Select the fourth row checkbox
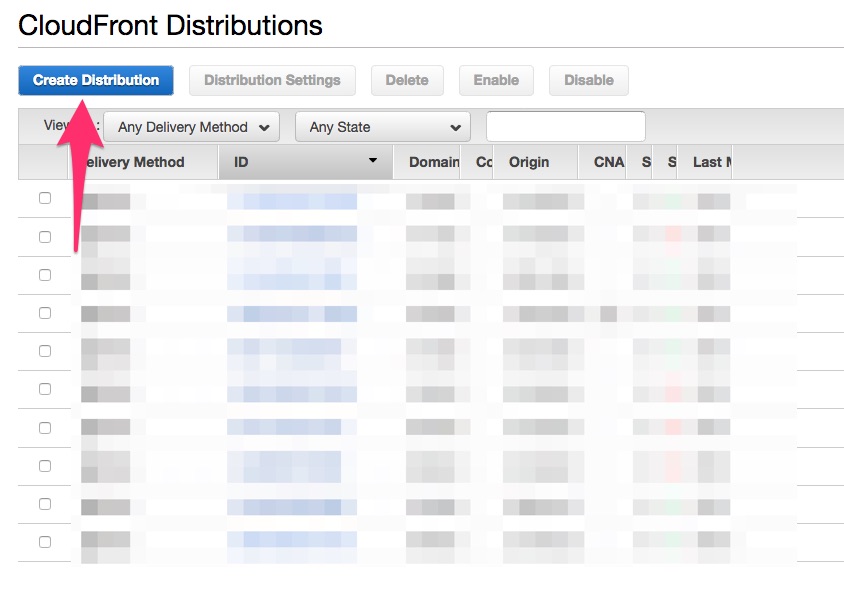 pos(43,313)
